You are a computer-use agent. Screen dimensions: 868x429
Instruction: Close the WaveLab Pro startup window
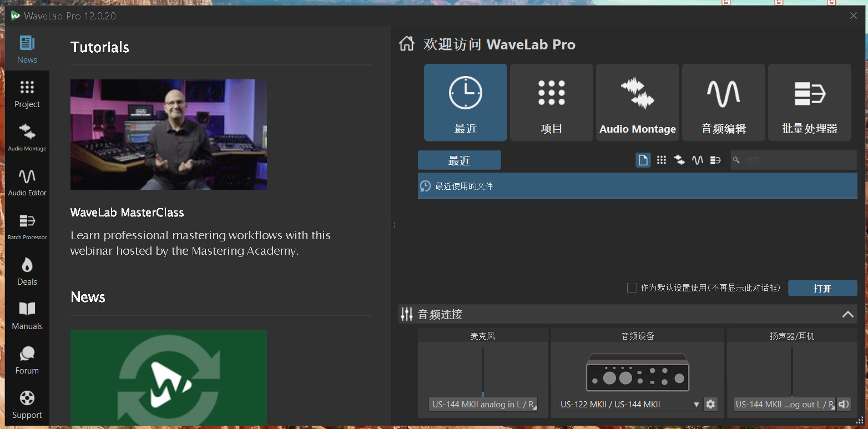click(854, 16)
